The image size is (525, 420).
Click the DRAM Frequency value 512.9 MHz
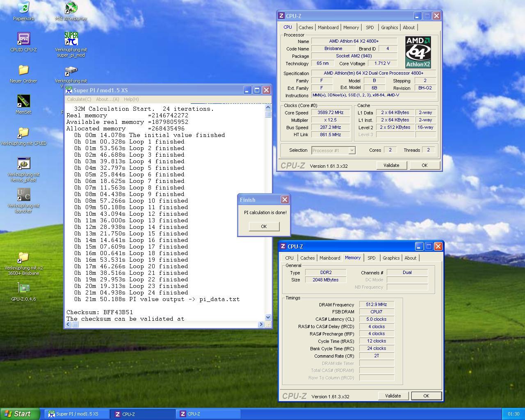pos(377,305)
